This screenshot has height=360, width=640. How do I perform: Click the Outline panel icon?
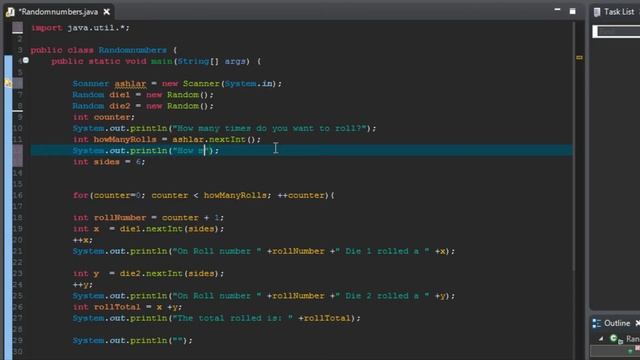point(596,323)
